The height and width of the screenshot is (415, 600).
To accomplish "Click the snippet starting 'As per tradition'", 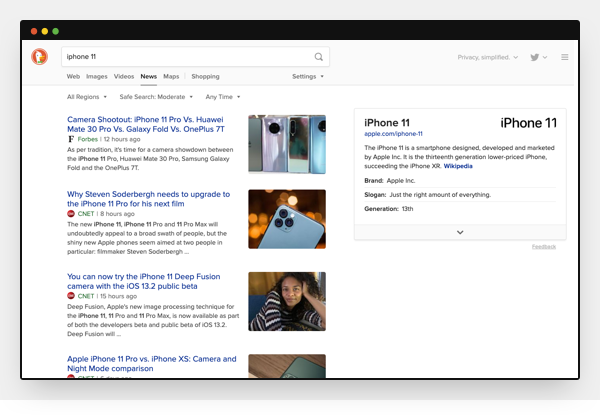I will point(150,159).
